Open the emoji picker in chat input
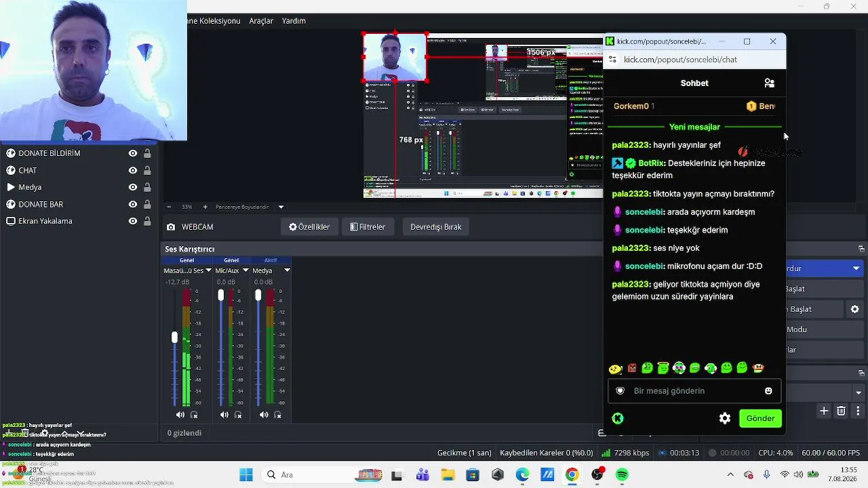 coord(768,391)
